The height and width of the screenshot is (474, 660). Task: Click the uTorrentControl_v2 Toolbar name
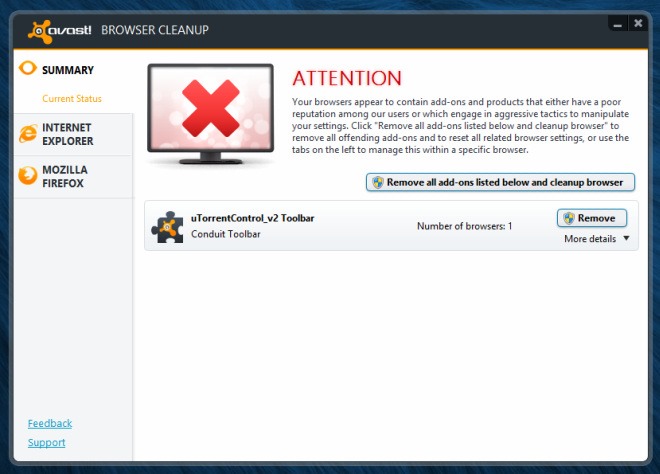(253, 218)
